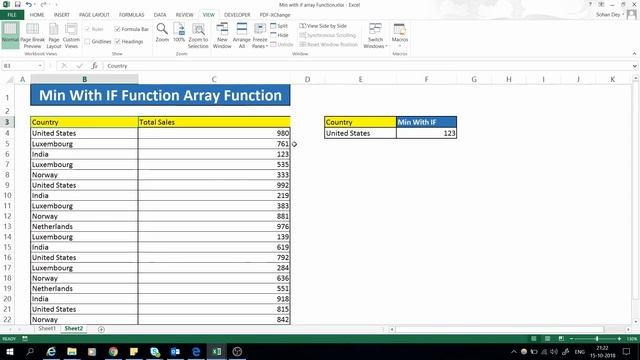Viewport: 640px width, 360px height.
Task: Click the Reset Window Position icon
Action: (x=303, y=44)
